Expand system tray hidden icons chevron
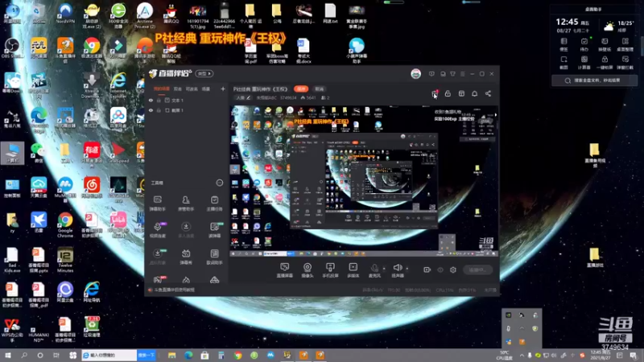644x362 pixels. [x=522, y=355]
